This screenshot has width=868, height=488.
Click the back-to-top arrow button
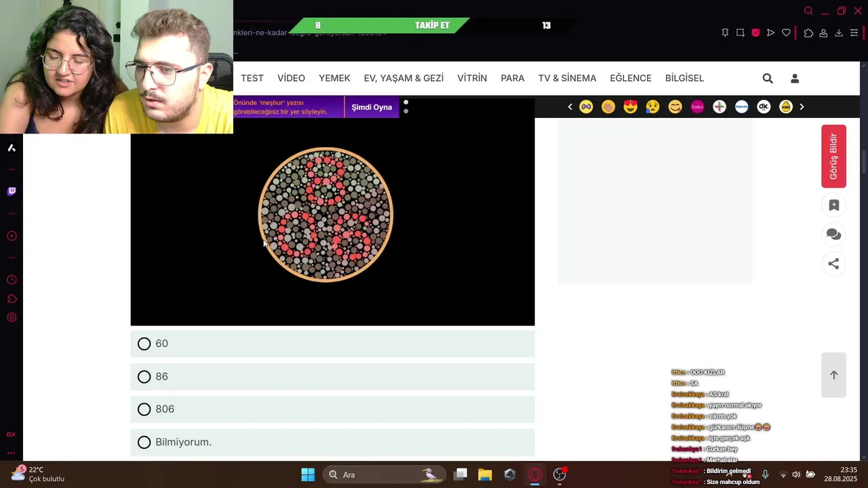834,375
